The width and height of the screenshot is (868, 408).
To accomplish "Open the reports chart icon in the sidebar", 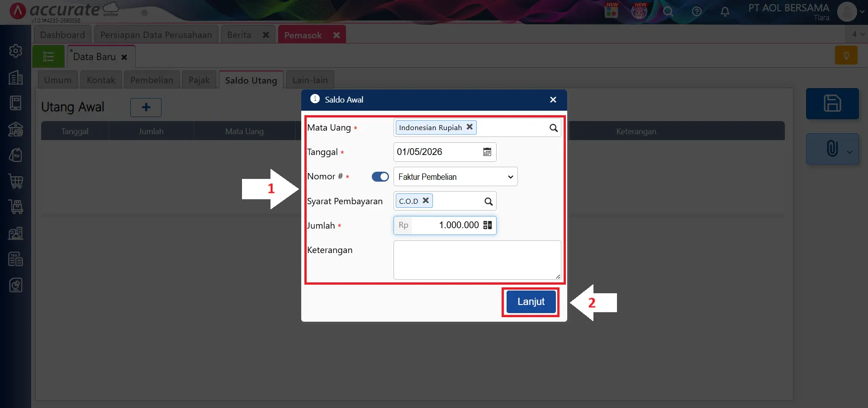I will pyautogui.click(x=16, y=285).
